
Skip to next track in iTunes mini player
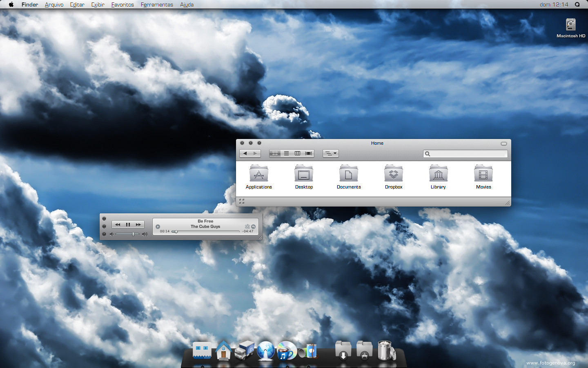click(x=138, y=224)
